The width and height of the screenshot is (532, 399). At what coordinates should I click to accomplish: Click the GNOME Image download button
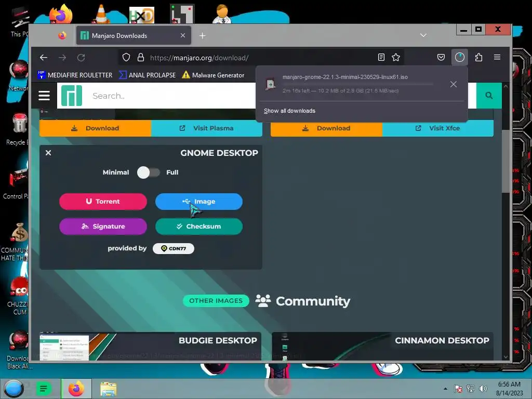tap(199, 202)
